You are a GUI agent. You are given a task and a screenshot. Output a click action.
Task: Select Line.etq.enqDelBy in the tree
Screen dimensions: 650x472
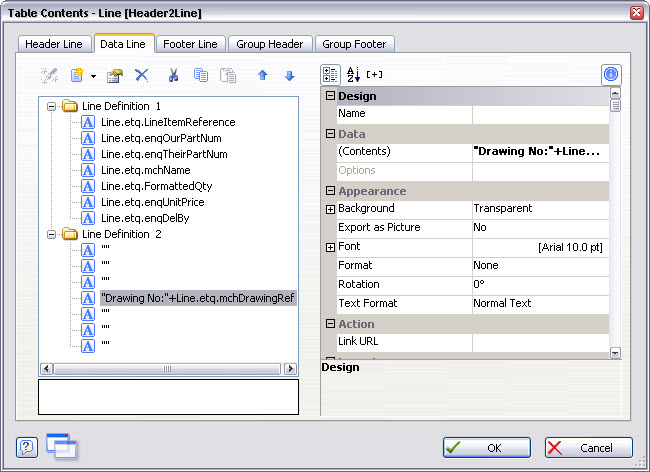(145, 218)
